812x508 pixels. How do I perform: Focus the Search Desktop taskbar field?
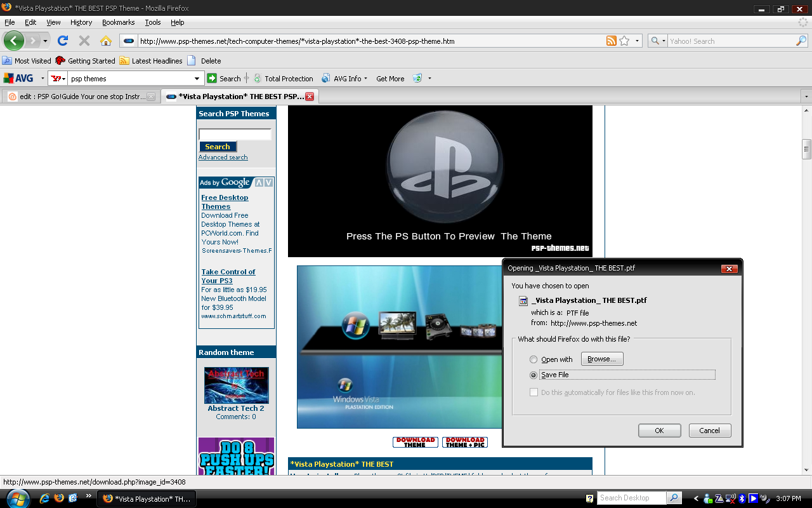[632, 498]
